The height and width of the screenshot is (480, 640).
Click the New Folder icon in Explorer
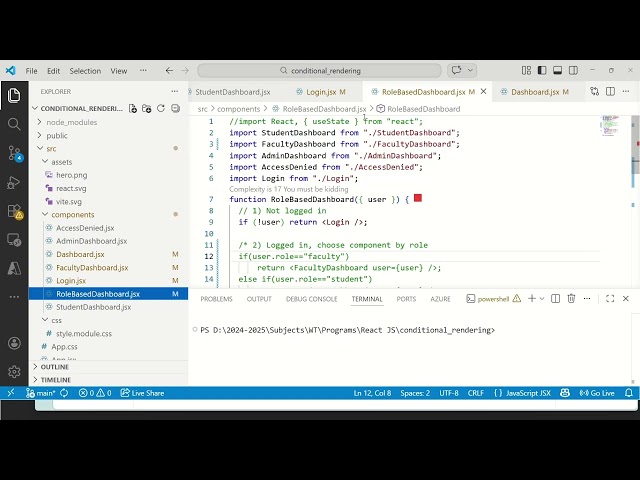(147, 108)
